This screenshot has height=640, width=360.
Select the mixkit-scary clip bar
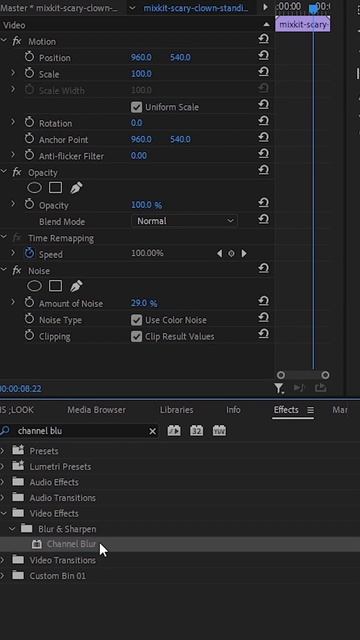click(x=303, y=24)
